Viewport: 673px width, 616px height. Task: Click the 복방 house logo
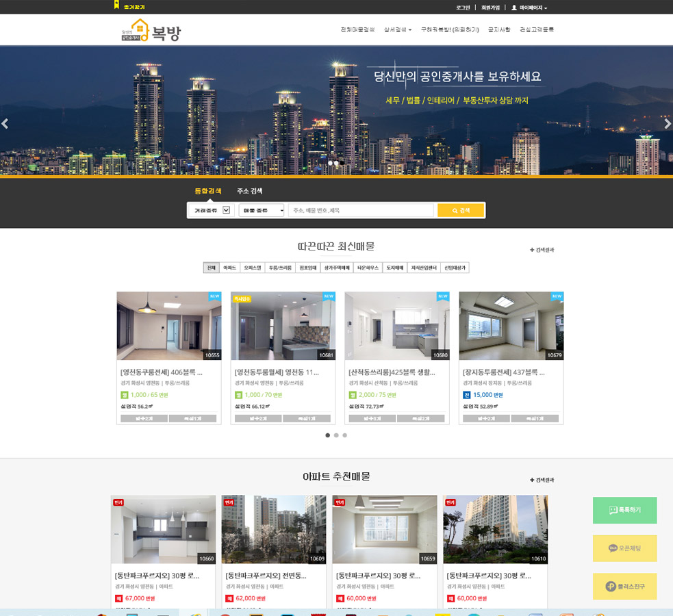[151, 31]
